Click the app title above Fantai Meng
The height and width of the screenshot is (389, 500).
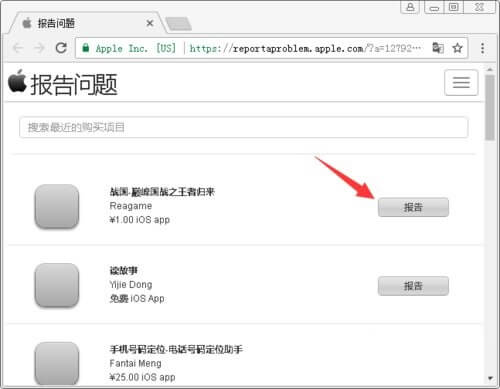click(x=176, y=349)
